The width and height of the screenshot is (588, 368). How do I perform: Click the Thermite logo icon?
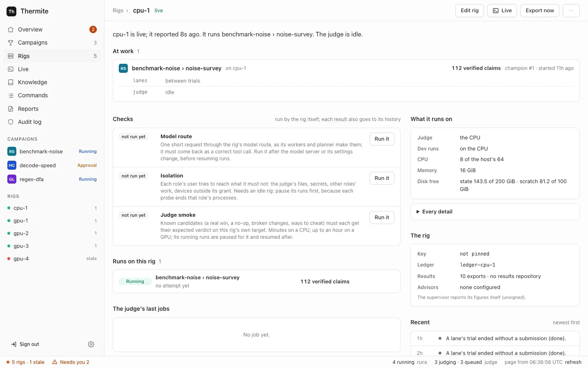pos(11,11)
